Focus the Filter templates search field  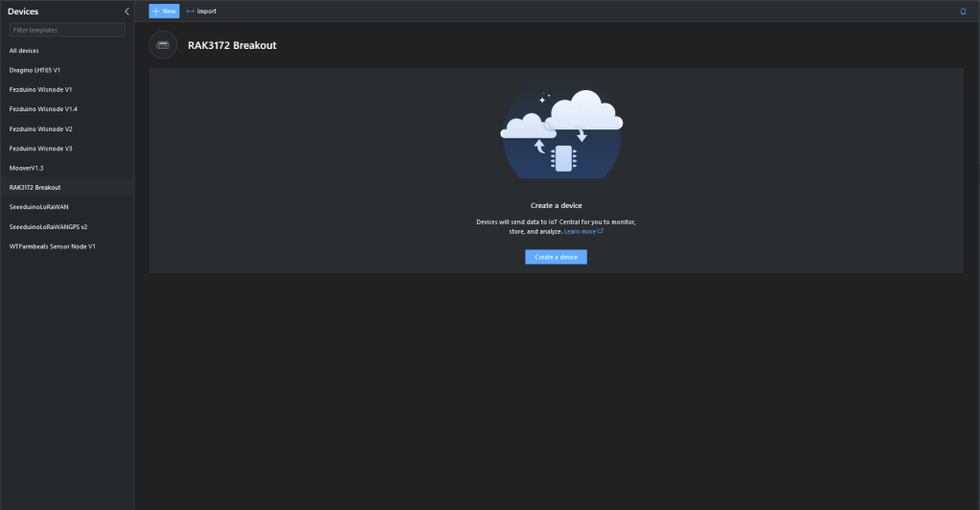[x=67, y=30]
